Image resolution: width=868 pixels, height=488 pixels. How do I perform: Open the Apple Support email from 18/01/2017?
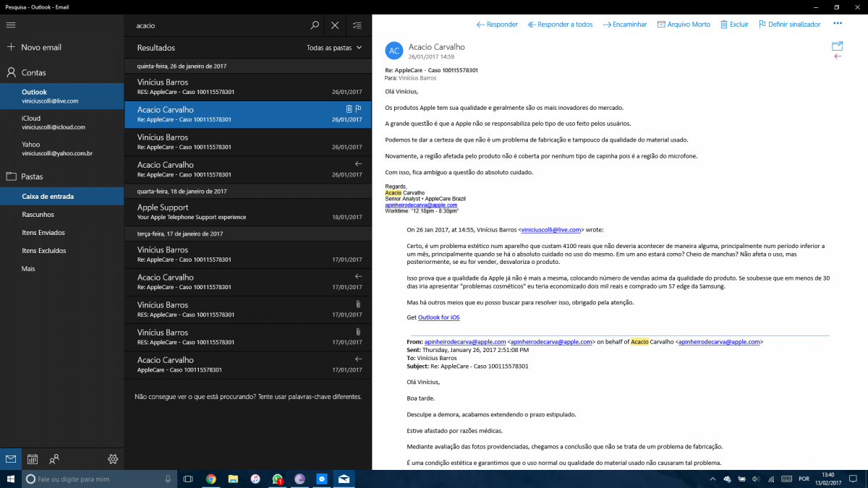pyautogui.click(x=248, y=212)
